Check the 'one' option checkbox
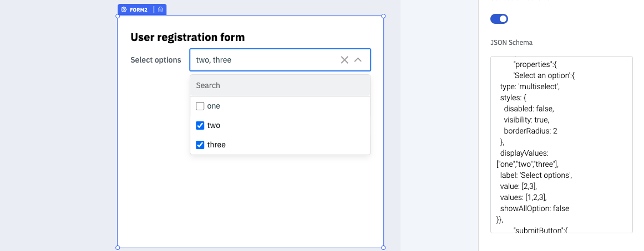The image size is (644, 251). click(200, 106)
